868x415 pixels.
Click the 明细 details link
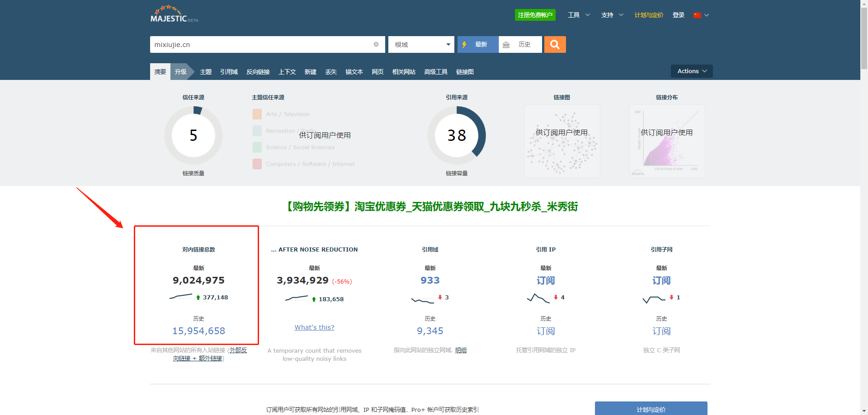click(x=461, y=350)
